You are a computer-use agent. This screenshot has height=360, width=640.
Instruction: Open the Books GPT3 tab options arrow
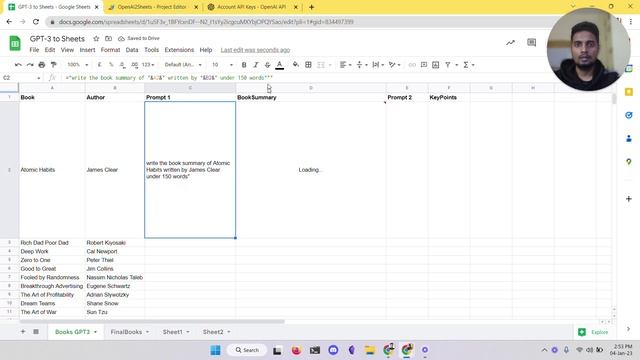pos(96,332)
